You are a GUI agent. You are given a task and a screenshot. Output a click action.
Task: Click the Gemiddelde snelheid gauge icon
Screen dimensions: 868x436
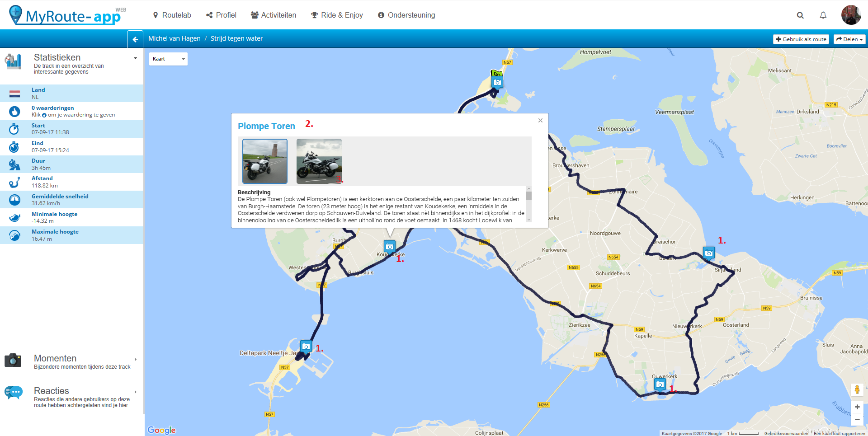[14, 200]
